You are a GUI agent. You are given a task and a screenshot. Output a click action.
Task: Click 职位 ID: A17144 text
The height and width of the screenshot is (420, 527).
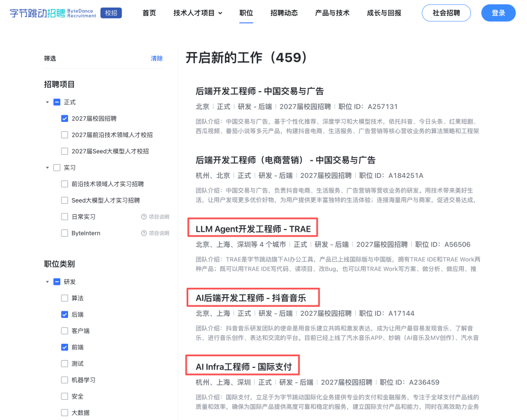click(387, 313)
